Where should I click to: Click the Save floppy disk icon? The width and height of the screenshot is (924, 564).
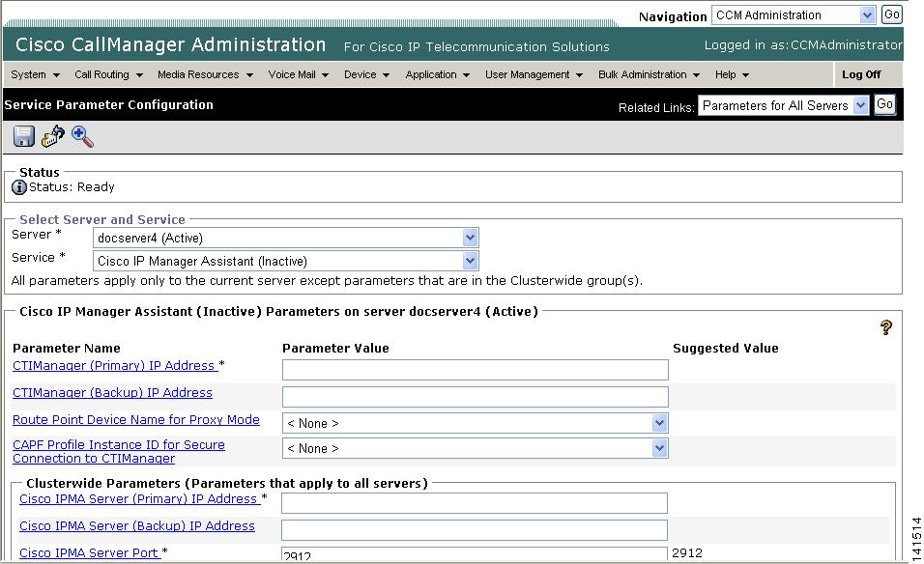click(24, 136)
